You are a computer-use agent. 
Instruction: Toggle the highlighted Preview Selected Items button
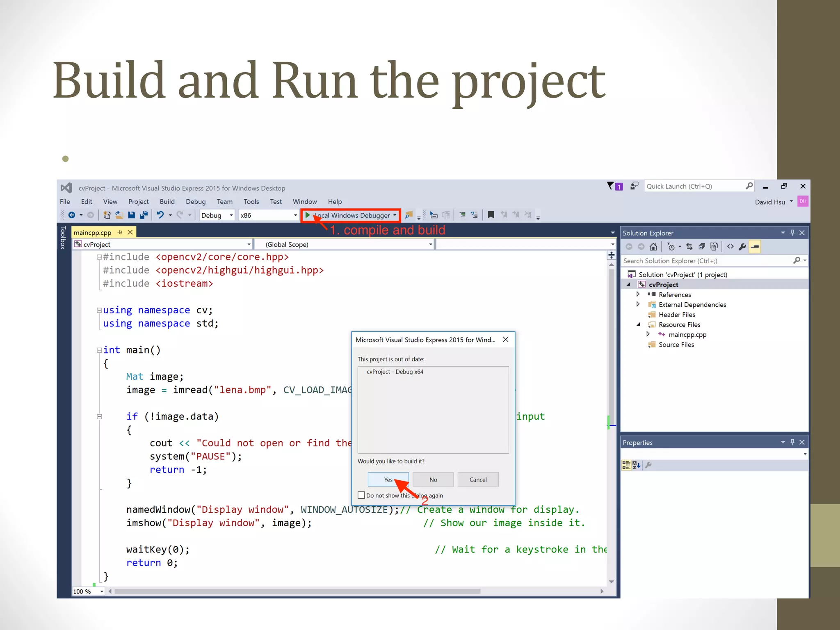point(755,247)
